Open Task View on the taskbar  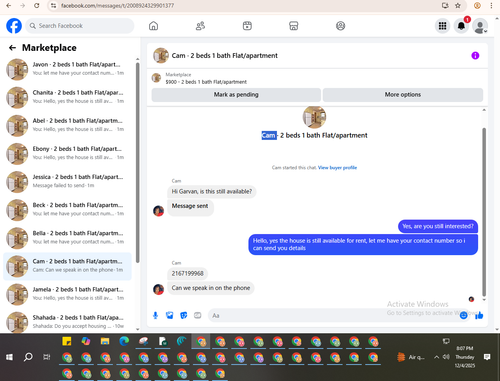[47, 357]
